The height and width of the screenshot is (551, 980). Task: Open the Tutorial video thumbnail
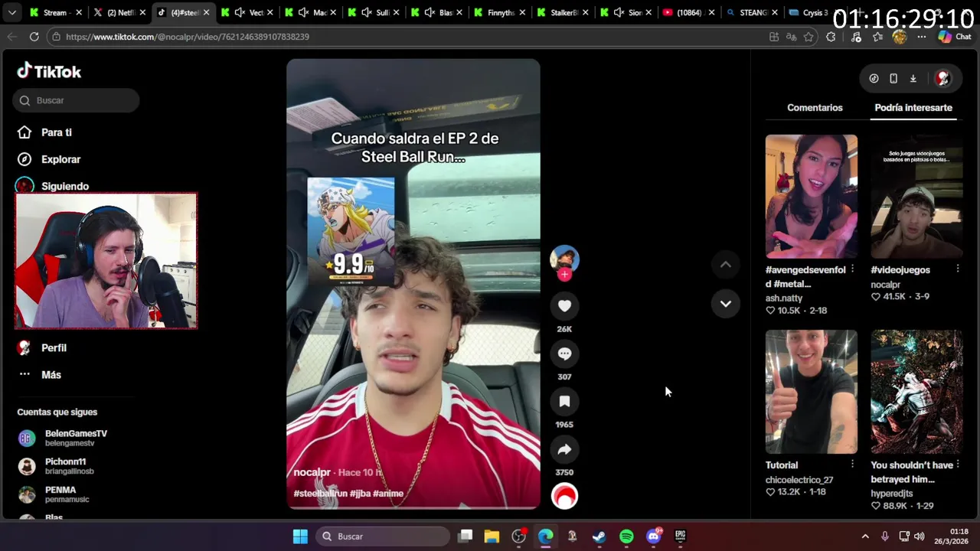pyautogui.click(x=812, y=392)
